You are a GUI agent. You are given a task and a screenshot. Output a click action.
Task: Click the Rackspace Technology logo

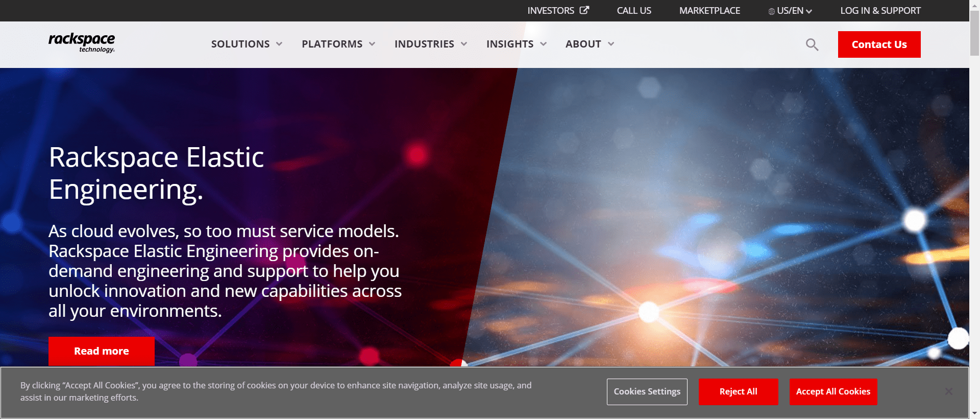(82, 43)
